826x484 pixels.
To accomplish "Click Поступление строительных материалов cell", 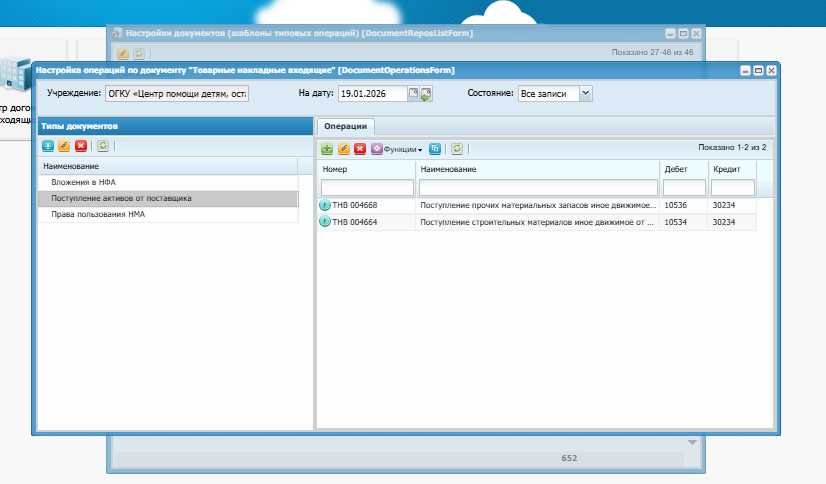I will tap(538, 222).
